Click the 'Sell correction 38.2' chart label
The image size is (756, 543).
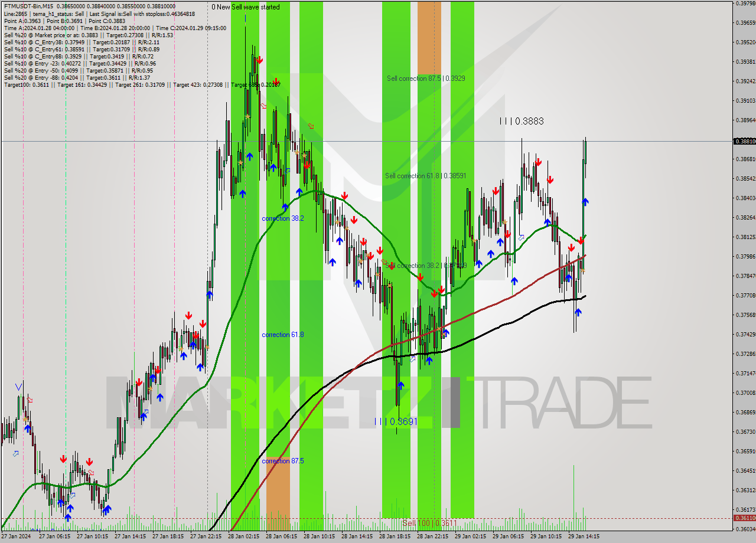(425, 266)
